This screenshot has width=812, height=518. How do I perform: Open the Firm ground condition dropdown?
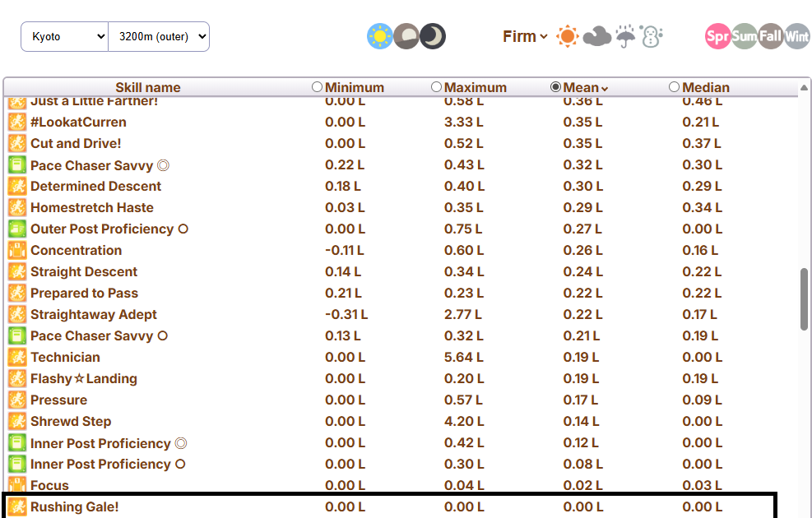click(x=525, y=36)
